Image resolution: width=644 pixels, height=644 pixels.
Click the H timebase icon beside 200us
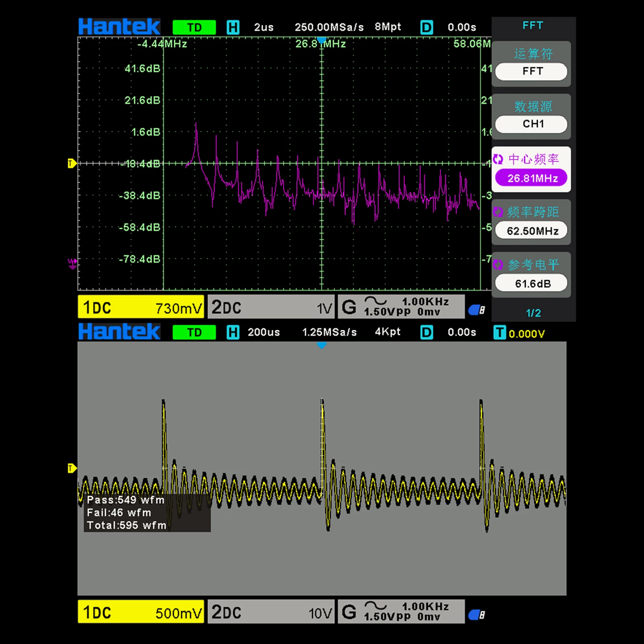pyautogui.click(x=233, y=332)
